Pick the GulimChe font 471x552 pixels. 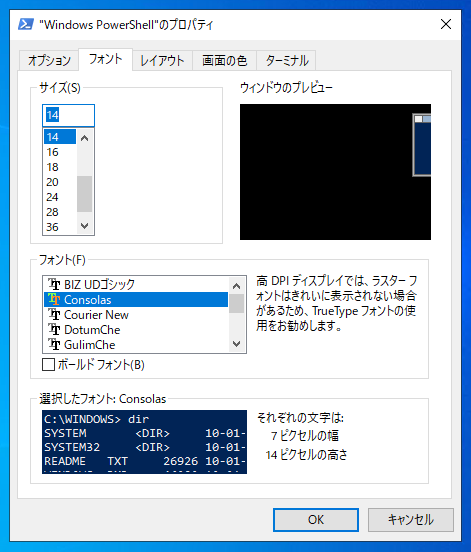(x=136, y=345)
